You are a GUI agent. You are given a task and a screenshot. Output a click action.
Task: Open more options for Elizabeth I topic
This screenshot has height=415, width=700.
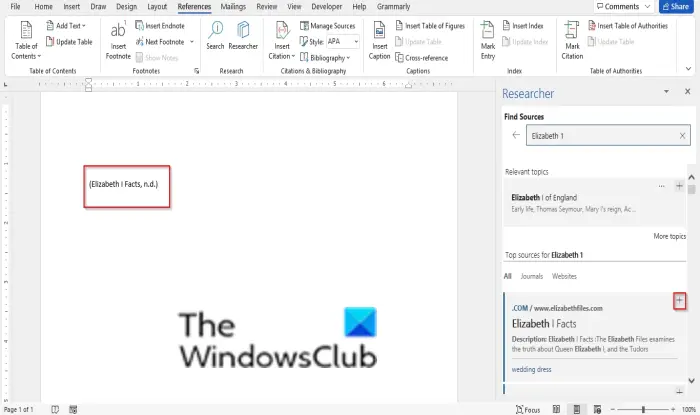point(662,186)
